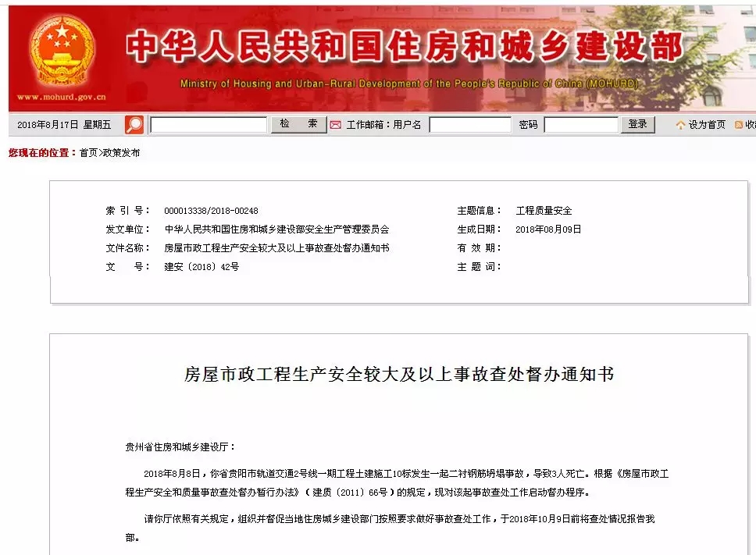The height and width of the screenshot is (555, 756).
Task: Click the topic value 工程质量安全
Action: click(x=544, y=211)
